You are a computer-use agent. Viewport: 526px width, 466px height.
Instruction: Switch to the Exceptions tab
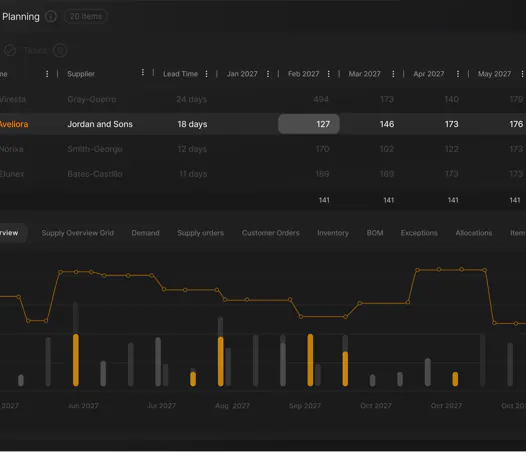point(419,233)
